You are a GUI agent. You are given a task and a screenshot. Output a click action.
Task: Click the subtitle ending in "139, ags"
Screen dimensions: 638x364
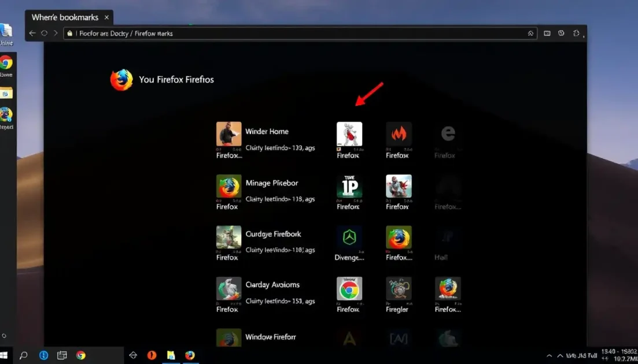(x=280, y=148)
